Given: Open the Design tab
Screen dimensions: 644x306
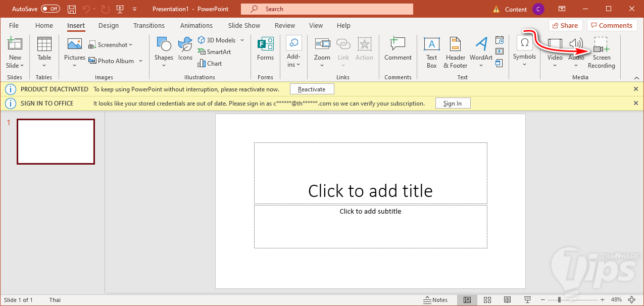Looking at the screenshot, I should click(x=109, y=26).
